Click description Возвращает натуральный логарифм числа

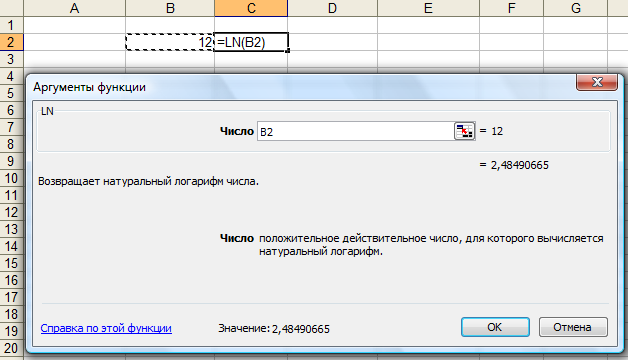148,181
